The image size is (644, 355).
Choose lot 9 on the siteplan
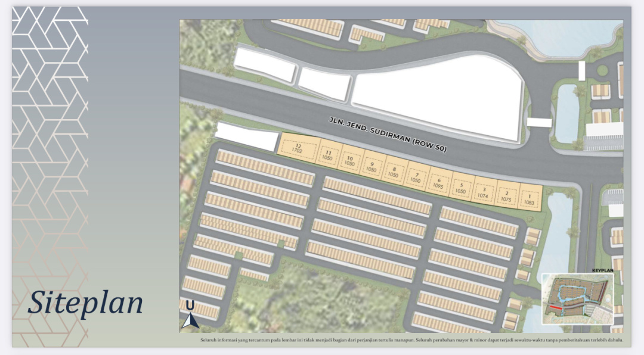tap(371, 167)
